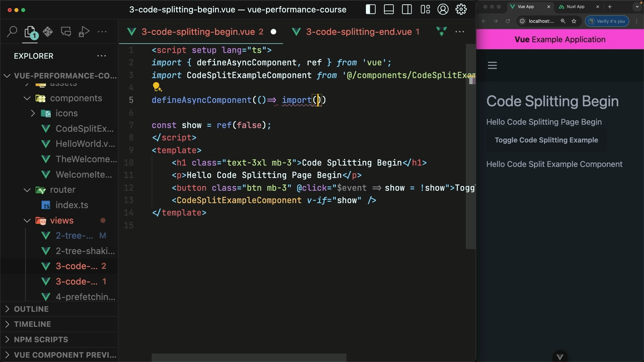Open Explorer views and more actions ellipsis
The image size is (644, 362).
click(102, 56)
